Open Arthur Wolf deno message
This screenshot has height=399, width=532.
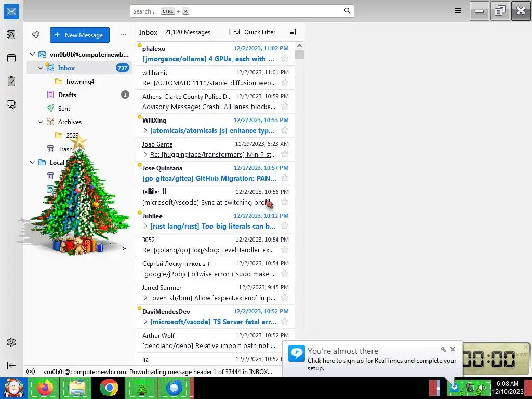click(x=216, y=341)
